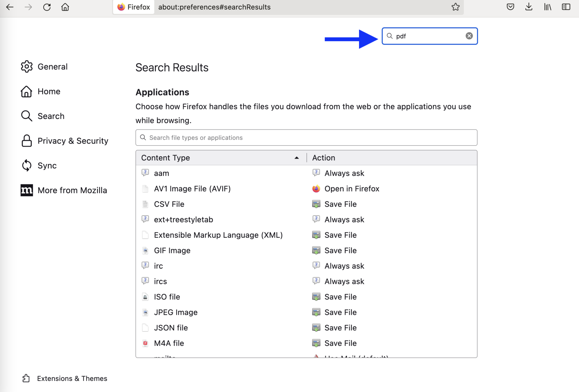This screenshot has height=392, width=579.
Task: Open the Firefox library icon
Action: (547, 7)
